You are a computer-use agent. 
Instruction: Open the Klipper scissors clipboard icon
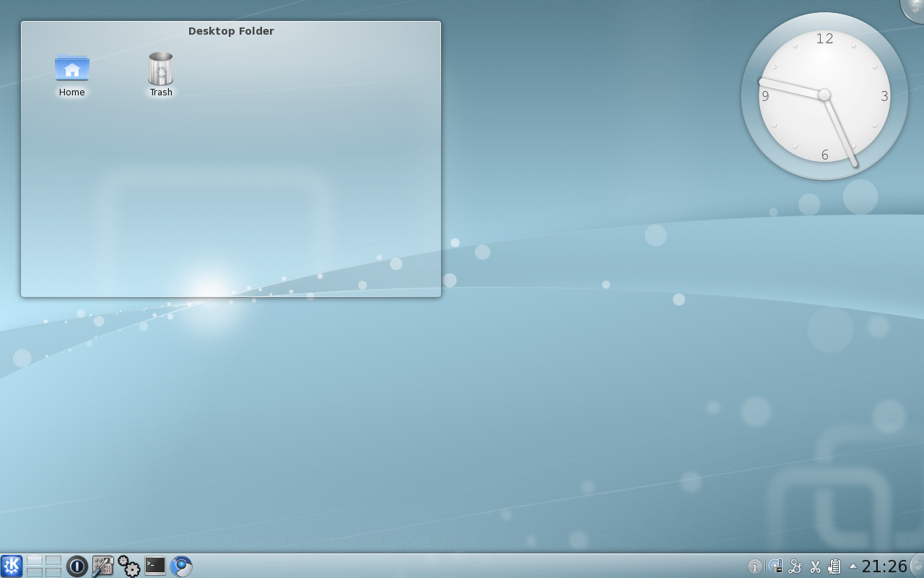click(x=815, y=566)
